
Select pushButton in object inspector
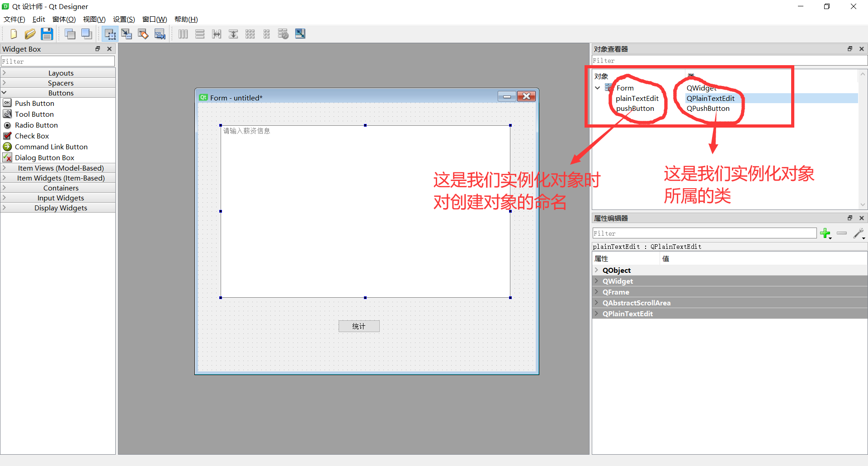pos(635,108)
